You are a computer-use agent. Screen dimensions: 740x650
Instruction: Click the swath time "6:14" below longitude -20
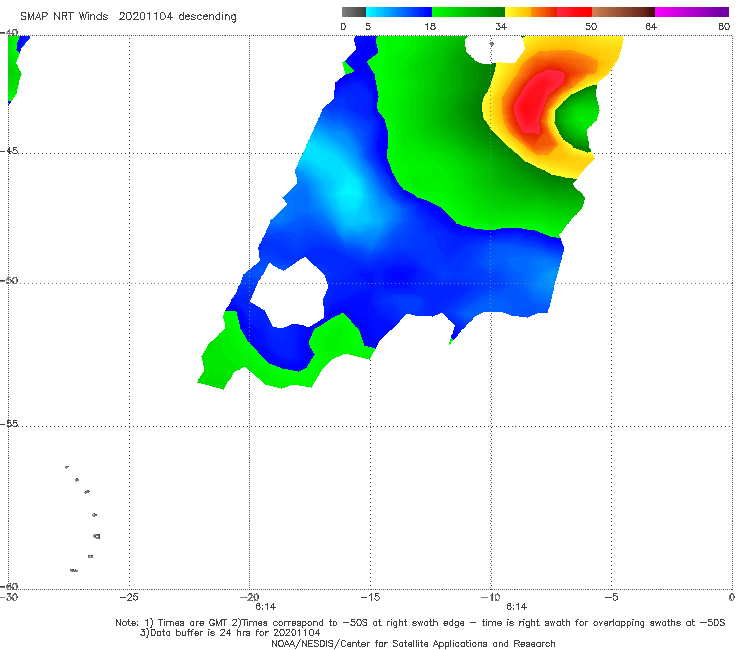[x=266, y=607]
